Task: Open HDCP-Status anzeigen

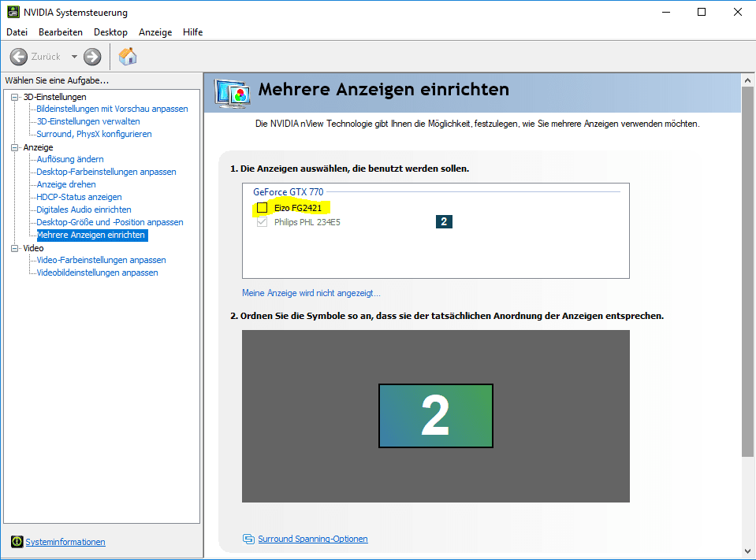Action: click(x=79, y=196)
